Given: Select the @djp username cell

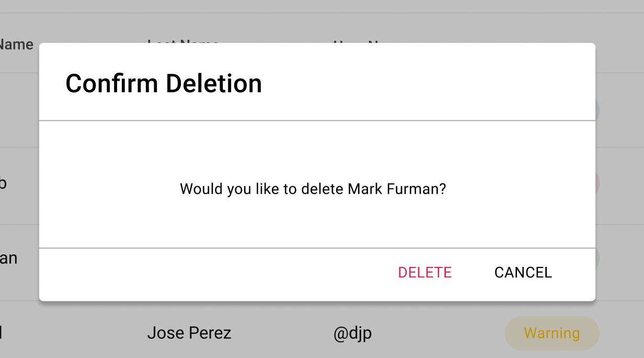Looking at the screenshot, I should [353, 333].
